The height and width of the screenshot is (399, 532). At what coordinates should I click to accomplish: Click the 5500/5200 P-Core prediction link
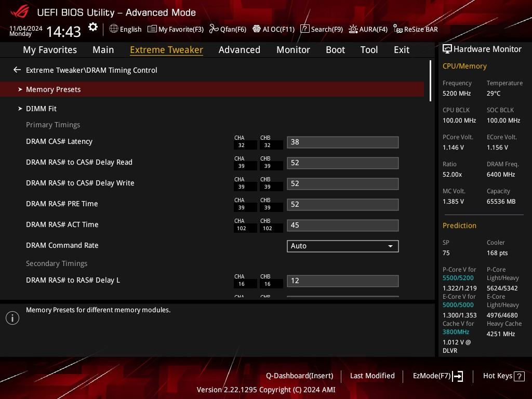(458, 278)
